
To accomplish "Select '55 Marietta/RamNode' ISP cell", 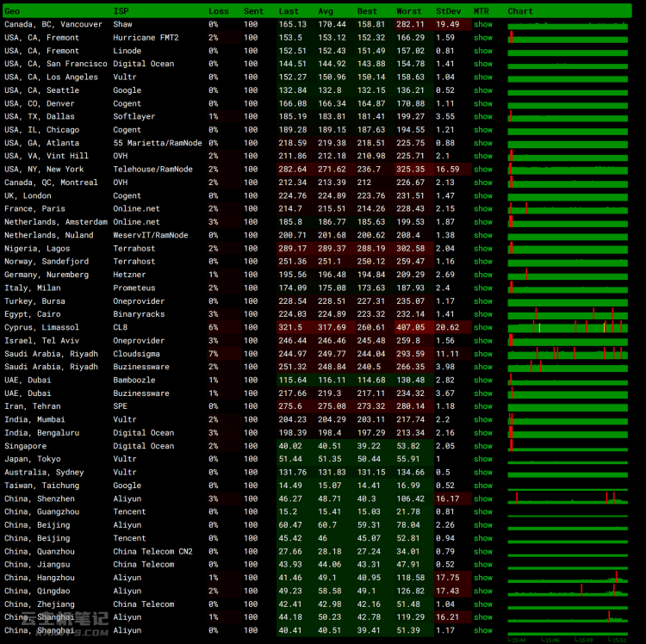I will pyautogui.click(x=158, y=143).
